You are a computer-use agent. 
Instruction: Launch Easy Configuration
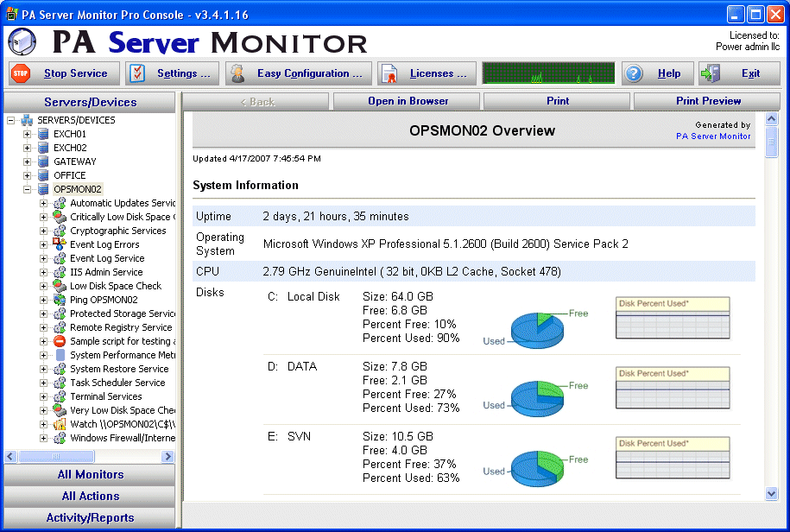(299, 73)
